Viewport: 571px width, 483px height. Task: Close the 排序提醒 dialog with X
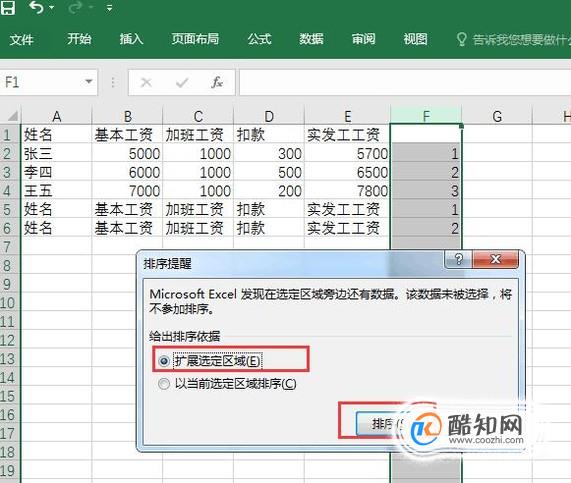click(495, 259)
